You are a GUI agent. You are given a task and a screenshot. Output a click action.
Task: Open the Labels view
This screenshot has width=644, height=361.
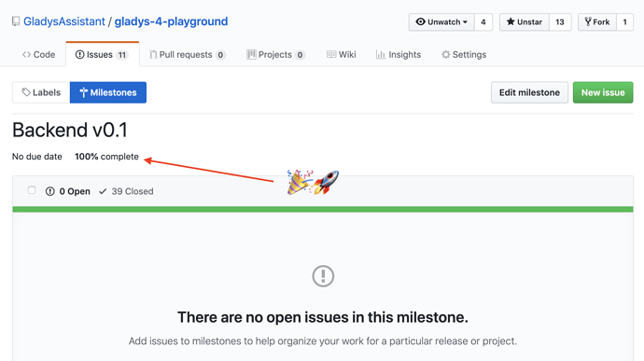(41, 92)
